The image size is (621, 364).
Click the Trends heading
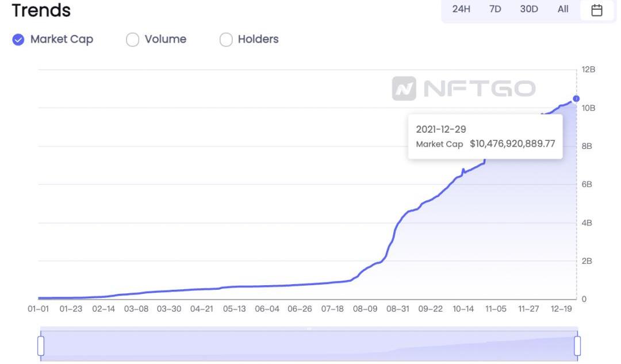coord(41,10)
